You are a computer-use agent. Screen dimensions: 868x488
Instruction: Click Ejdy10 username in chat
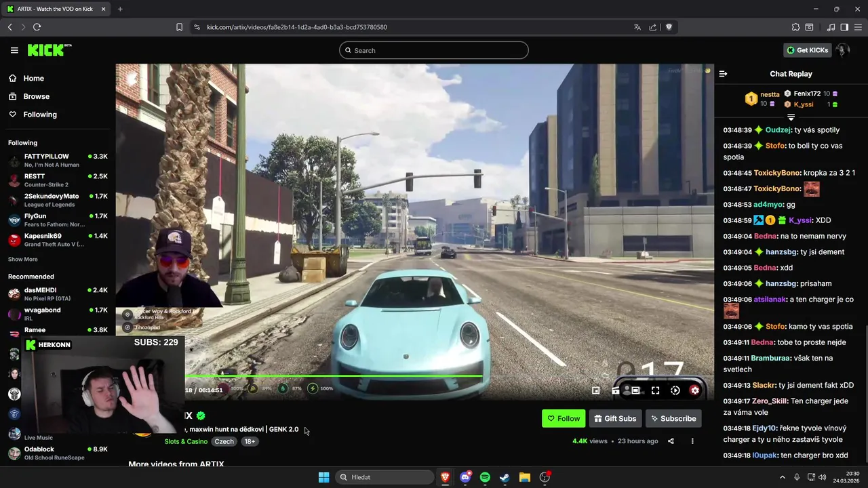pyautogui.click(x=764, y=428)
